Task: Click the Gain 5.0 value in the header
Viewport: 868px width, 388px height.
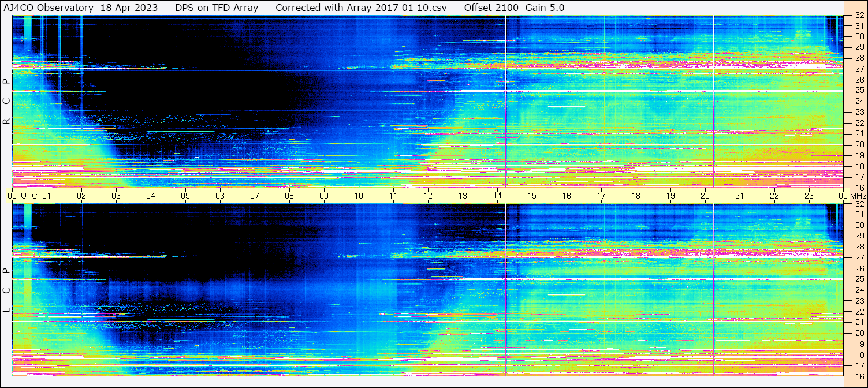Action: 545,8
